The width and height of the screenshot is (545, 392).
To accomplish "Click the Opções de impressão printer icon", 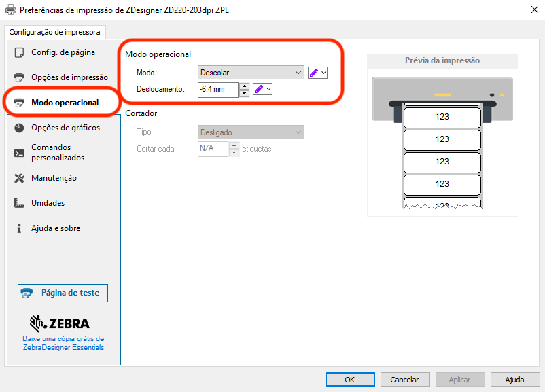I will 19,77.
